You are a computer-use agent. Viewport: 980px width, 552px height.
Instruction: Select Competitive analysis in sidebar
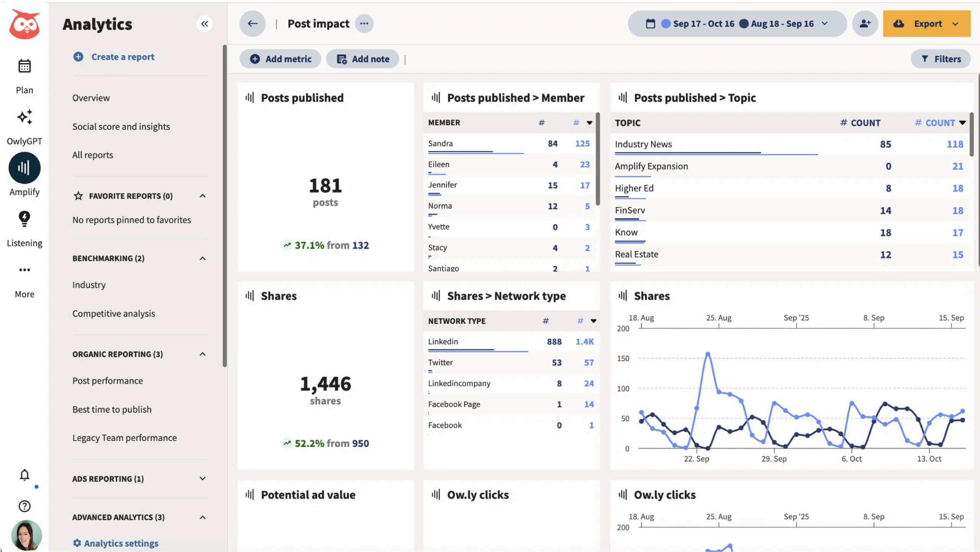[114, 314]
